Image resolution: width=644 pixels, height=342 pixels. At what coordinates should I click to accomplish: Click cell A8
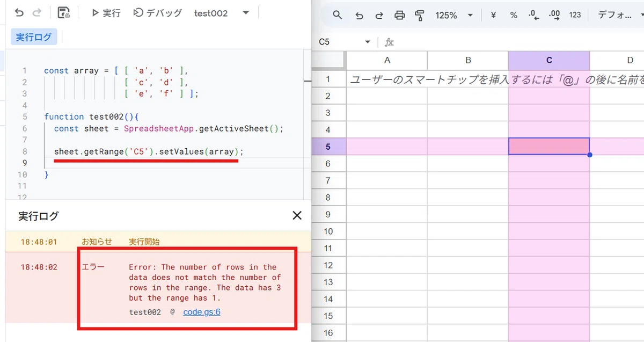[x=387, y=198]
